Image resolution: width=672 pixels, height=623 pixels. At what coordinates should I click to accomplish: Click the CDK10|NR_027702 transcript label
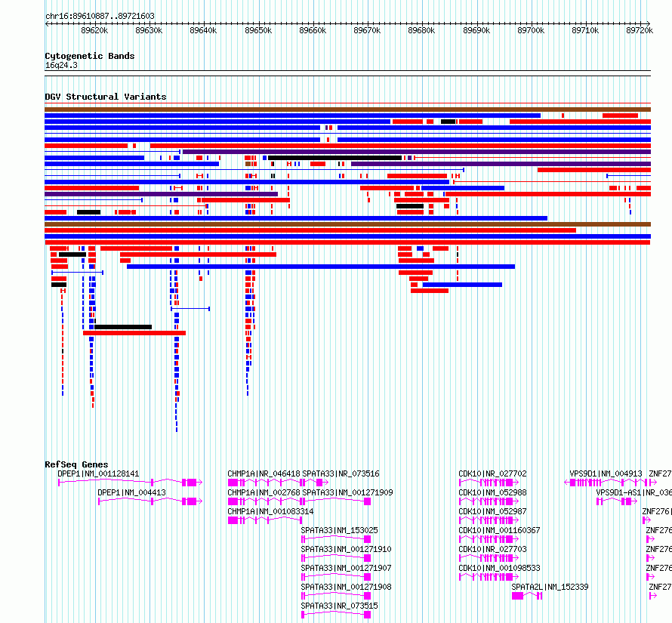pyautogui.click(x=492, y=473)
